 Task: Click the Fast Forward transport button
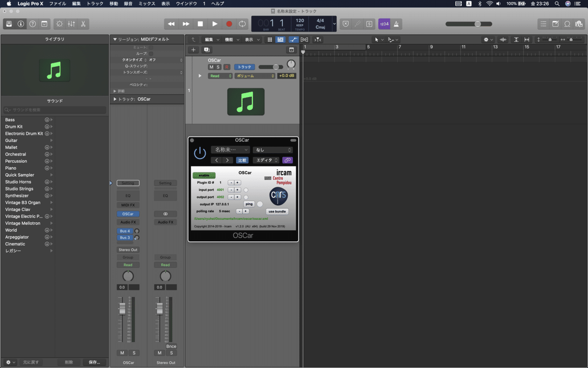[x=186, y=24]
